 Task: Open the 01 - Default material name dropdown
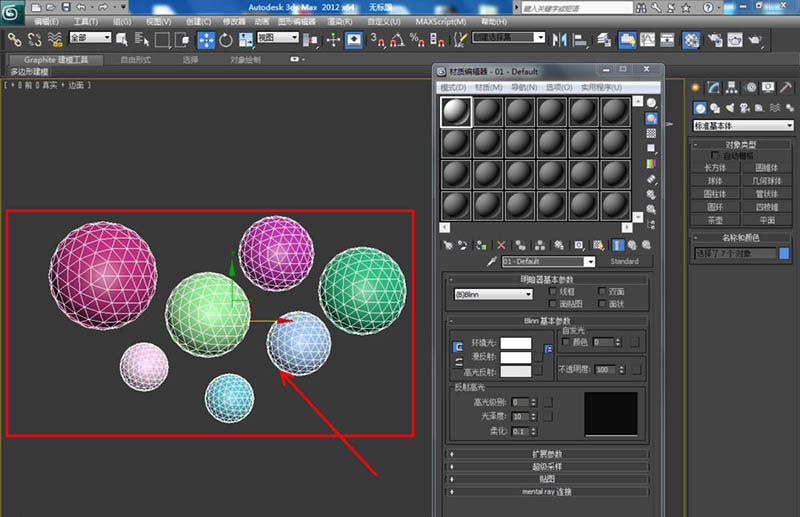589,262
